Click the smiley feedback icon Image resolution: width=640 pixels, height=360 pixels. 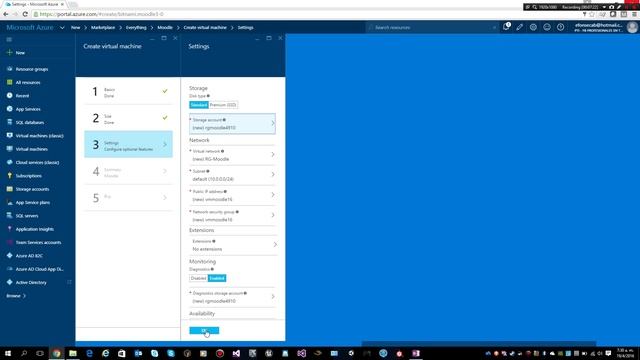point(547,27)
